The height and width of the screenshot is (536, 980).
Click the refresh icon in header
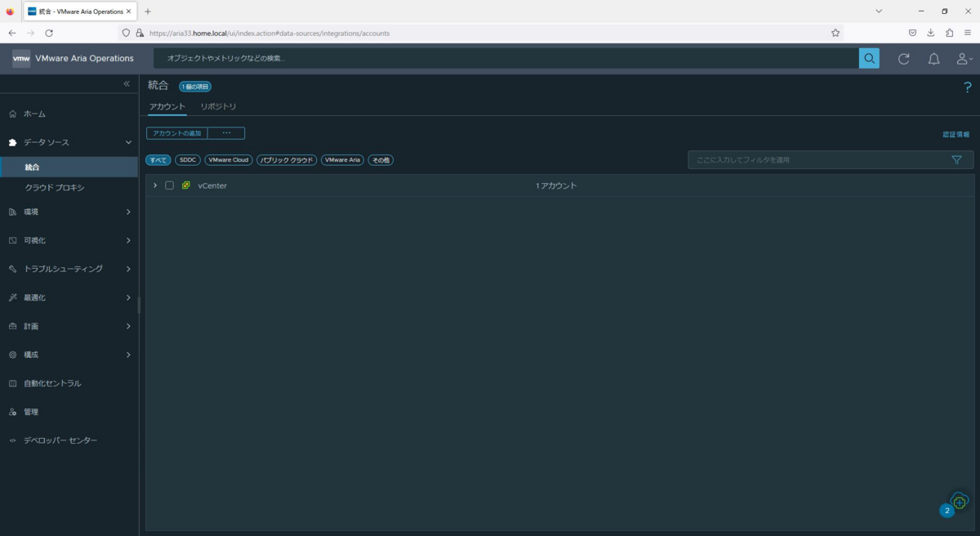click(903, 59)
